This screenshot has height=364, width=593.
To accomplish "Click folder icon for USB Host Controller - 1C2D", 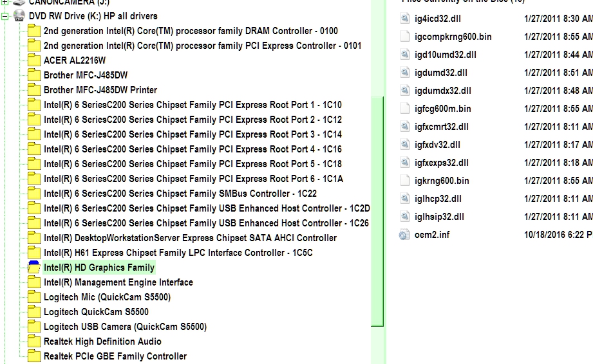I will tap(33, 208).
